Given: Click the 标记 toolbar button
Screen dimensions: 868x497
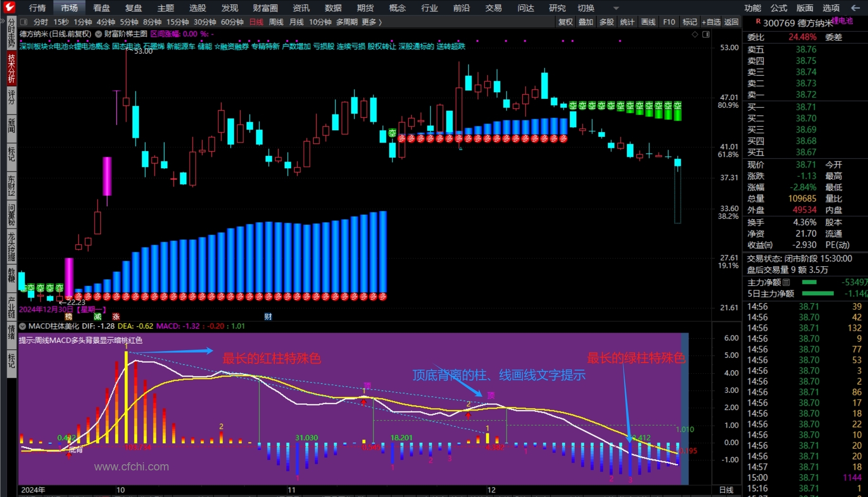Looking at the screenshot, I should click(690, 22).
